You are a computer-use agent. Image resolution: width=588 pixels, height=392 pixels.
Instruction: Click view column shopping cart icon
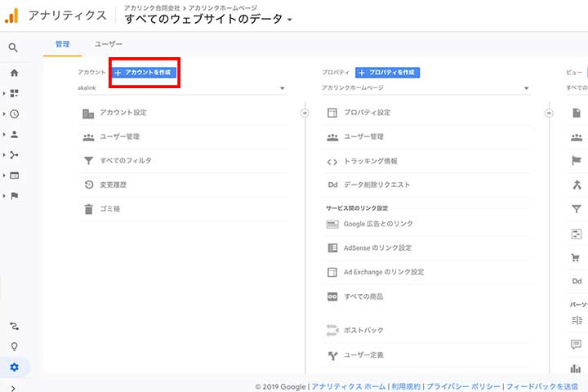[x=575, y=258]
